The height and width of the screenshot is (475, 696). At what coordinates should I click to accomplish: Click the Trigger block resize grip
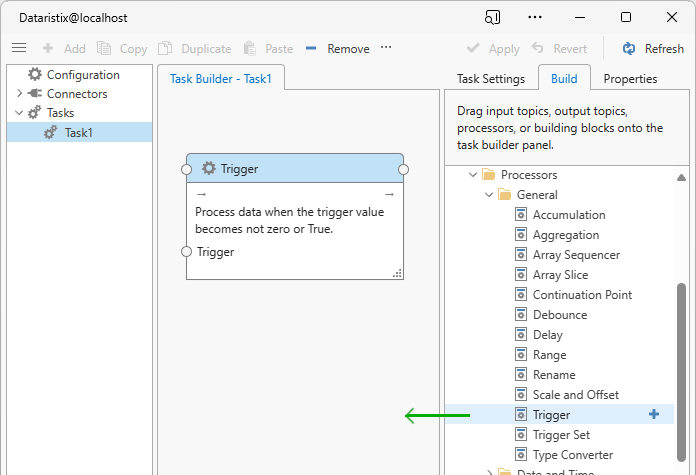(x=397, y=272)
